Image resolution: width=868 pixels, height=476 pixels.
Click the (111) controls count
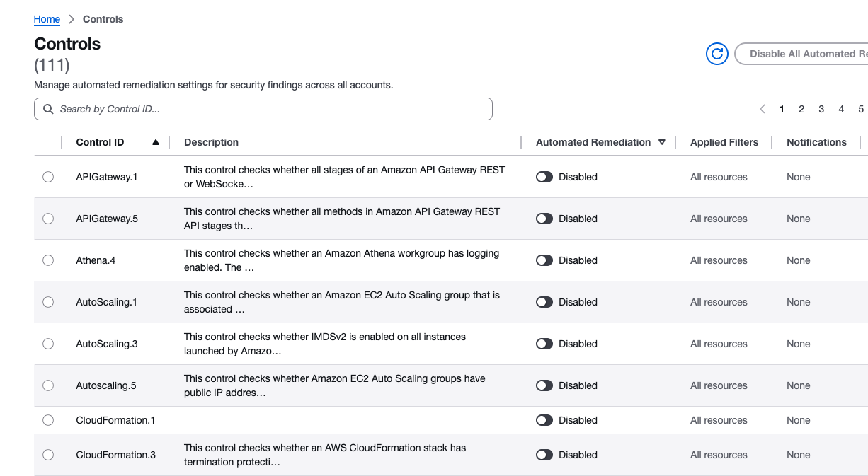pyautogui.click(x=52, y=65)
